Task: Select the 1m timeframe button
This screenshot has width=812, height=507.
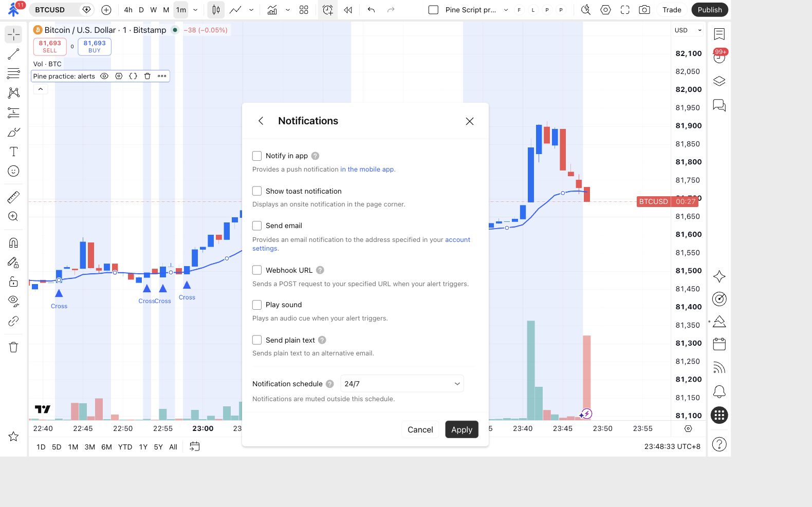Action: [181, 10]
